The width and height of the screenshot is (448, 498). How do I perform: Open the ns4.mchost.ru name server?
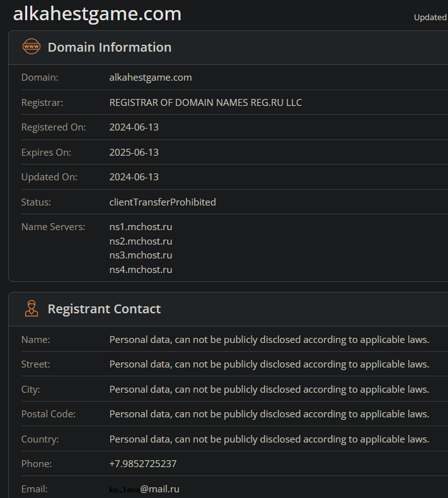click(x=141, y=270)
